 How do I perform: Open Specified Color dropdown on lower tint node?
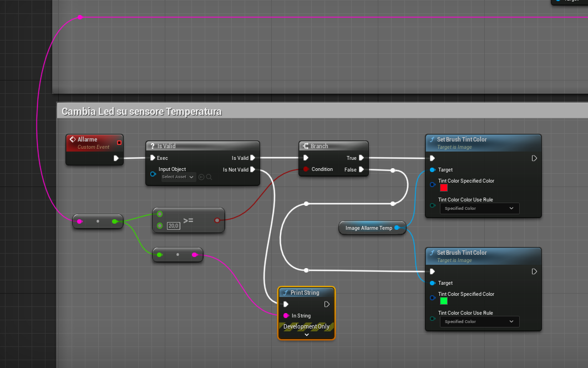pyautogui.click(x=479, y=322)
